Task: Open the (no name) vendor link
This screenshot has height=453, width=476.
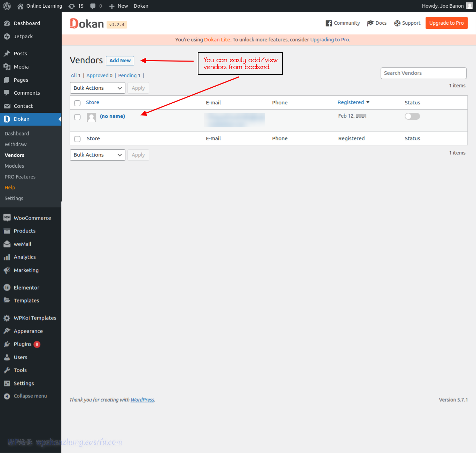Action: tap(112, 116)
